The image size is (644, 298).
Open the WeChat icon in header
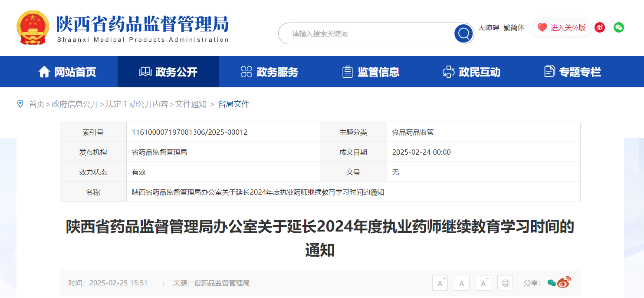click(618, 27)
